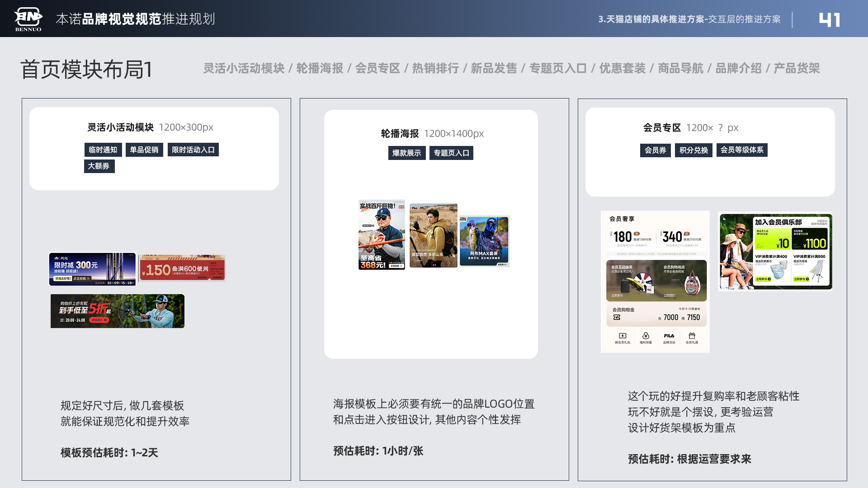The width and height of the screenshot is (868, 488).
Task: Click the text 就能保证规范化和提升效率
Action: pyautogui.click(x=125, y=422)
